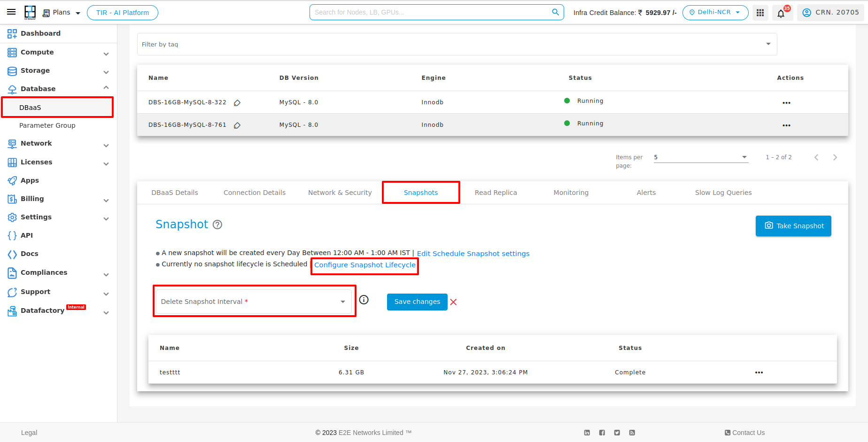This screenshot has height=442, width=868.
Task: Switch to the Alerts tab
Action: 646,193
